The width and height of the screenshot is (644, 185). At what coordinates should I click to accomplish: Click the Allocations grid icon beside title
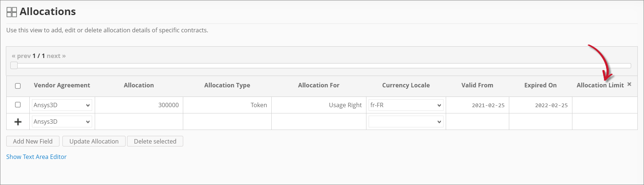click(x=12, y=12)
